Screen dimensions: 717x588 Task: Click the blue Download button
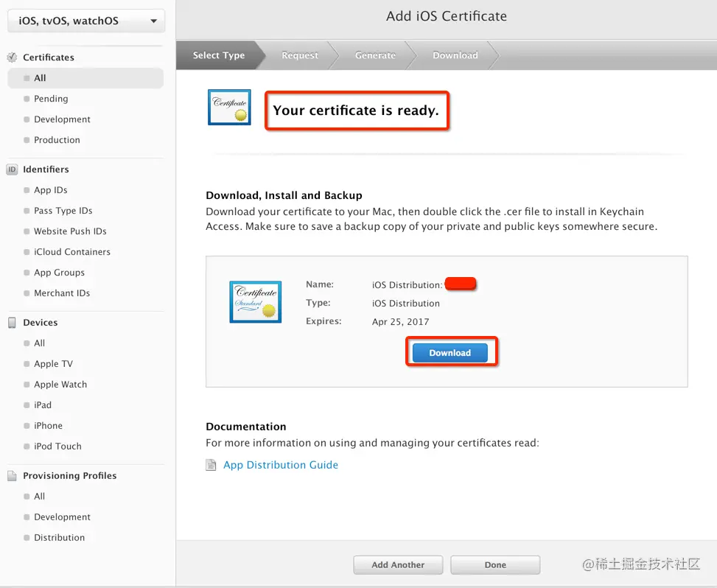450,353
